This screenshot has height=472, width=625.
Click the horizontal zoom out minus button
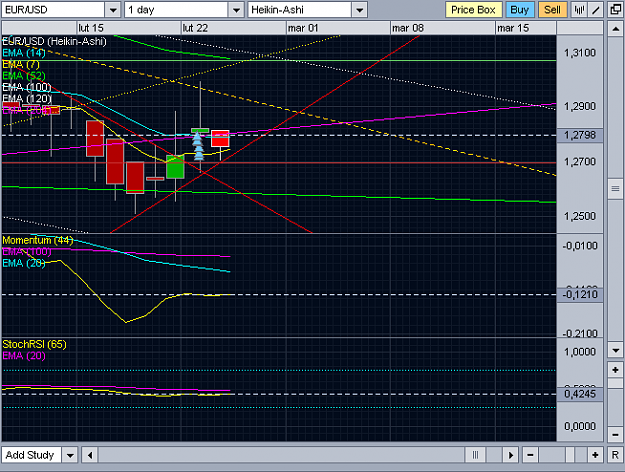coord(530,455)
